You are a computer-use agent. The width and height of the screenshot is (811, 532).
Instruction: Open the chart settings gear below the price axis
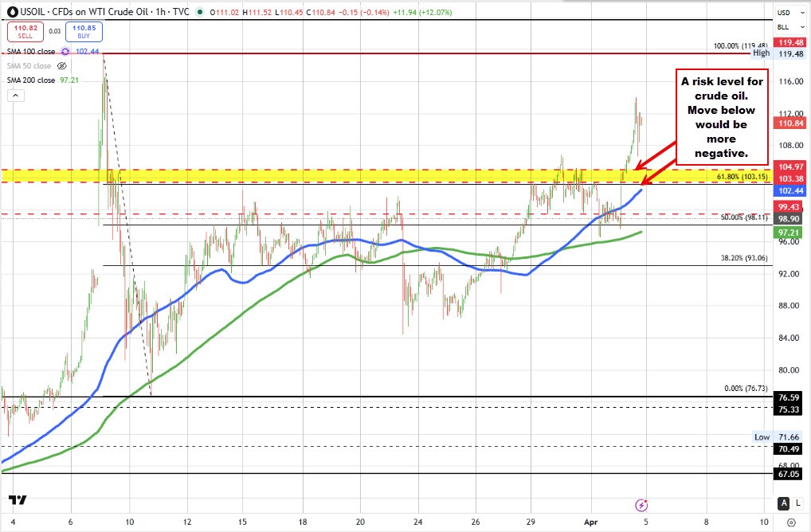tap(791, 521)
